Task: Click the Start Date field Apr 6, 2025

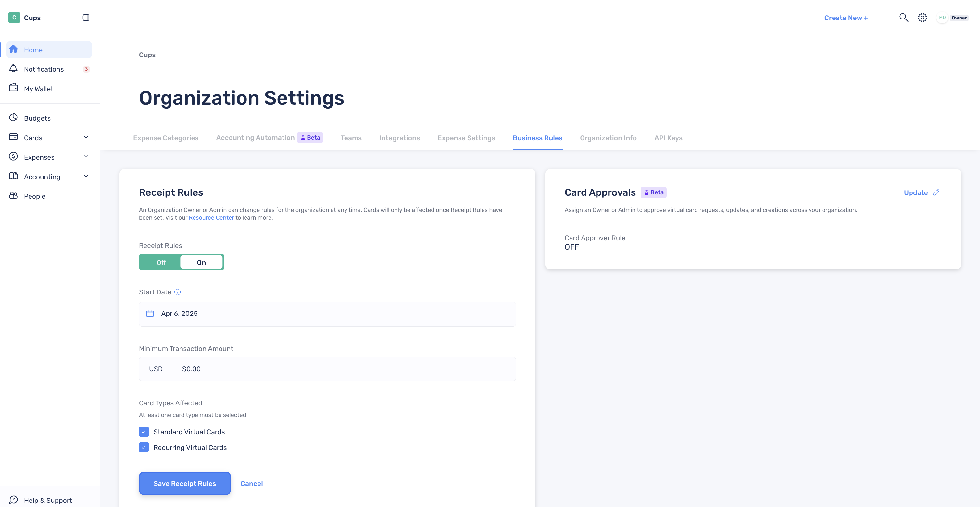Action: click(327, 314)
